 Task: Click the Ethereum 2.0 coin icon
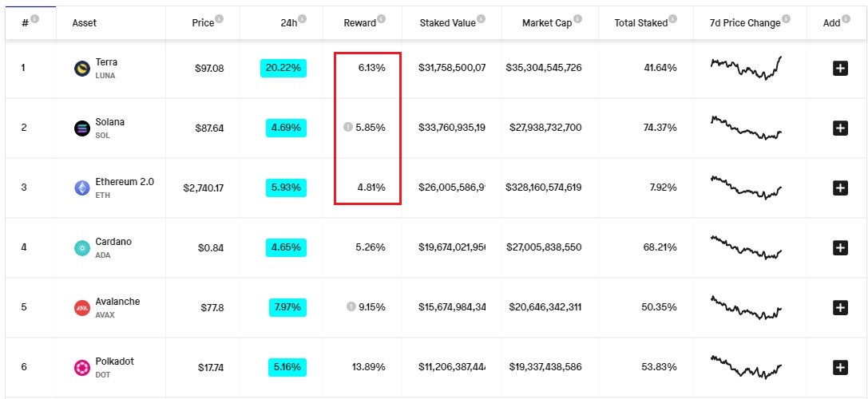click(x=81, y=188)
